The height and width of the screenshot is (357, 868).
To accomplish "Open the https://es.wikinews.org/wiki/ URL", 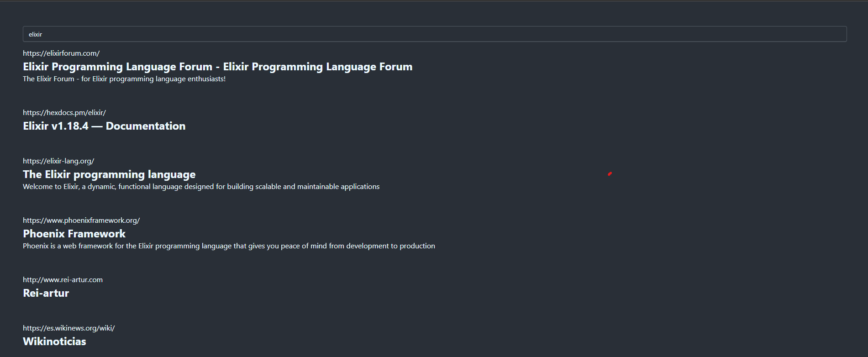I will [x=68, y=328].
